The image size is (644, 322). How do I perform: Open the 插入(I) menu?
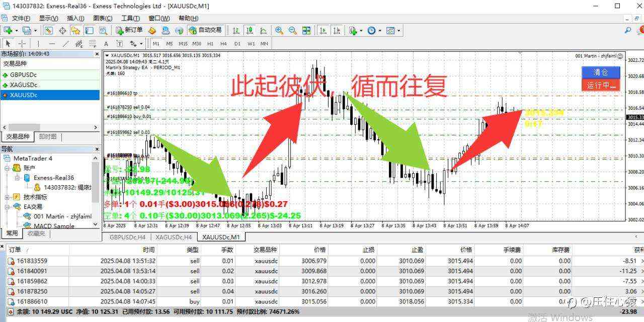[x=75, y=18]
